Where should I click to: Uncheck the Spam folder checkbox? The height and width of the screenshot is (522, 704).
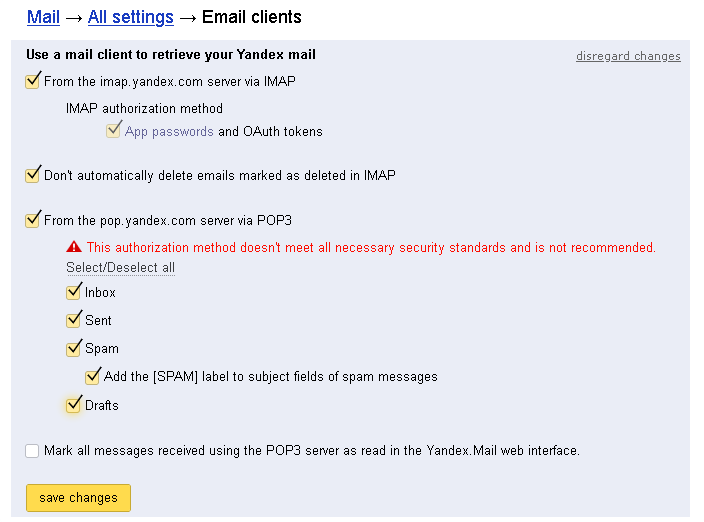[x=73, y=349]
